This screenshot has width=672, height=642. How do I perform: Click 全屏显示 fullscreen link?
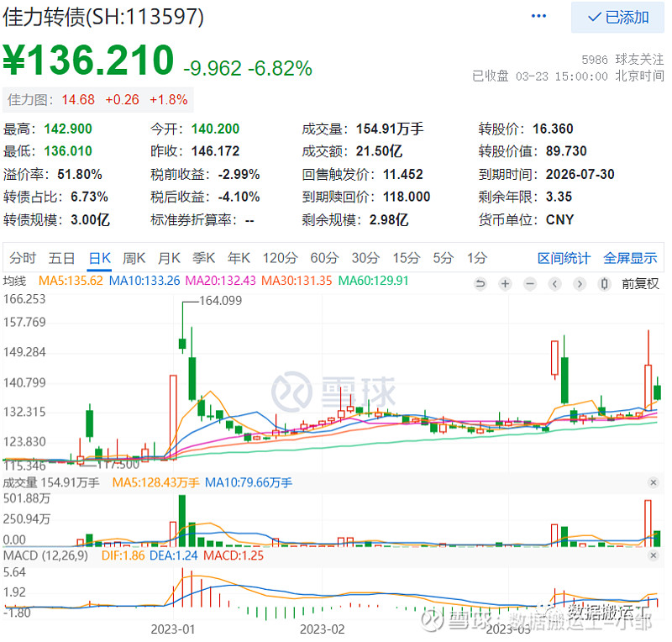(630, 258)
